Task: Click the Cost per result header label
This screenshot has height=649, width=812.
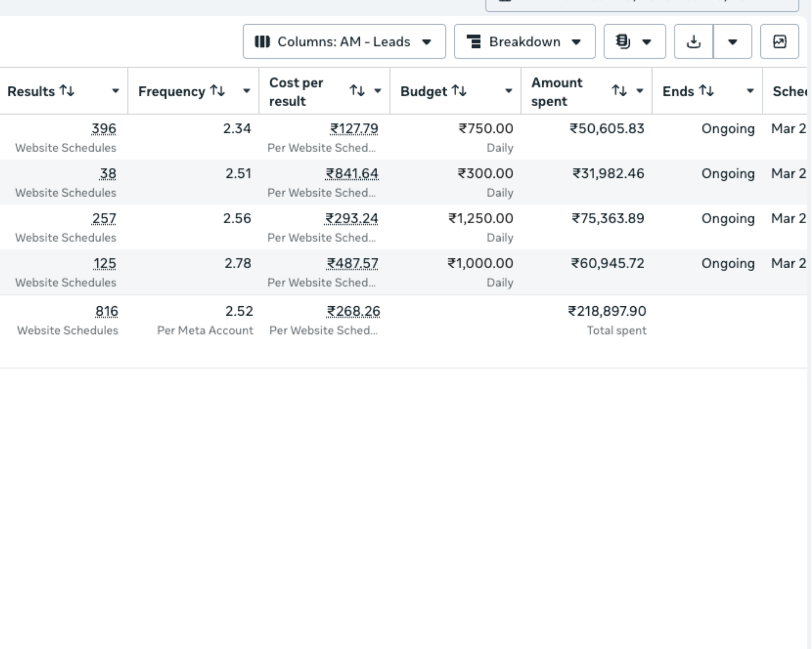Action: (296, 92)
